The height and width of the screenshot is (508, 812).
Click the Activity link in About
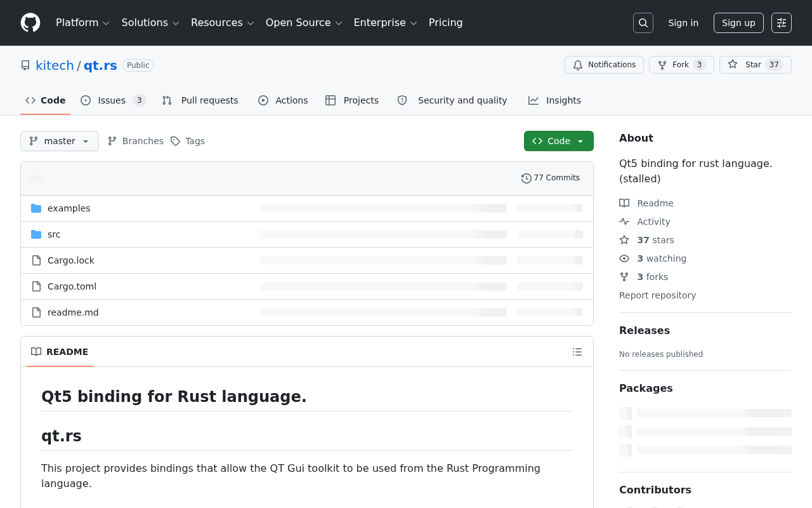pos(653,222)
